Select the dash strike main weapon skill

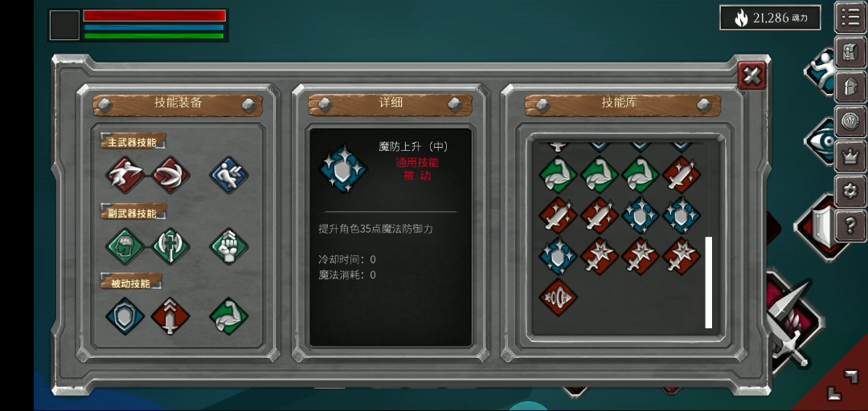(125, 175)
